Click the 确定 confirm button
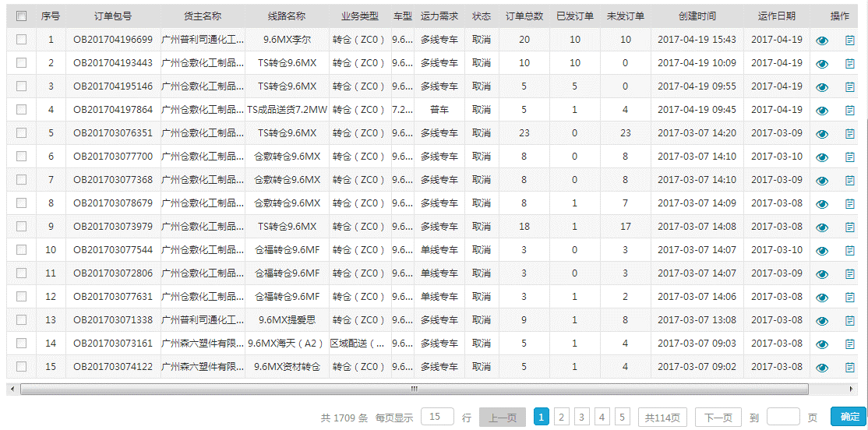868x430 pixels. click(x=849, y=418)
